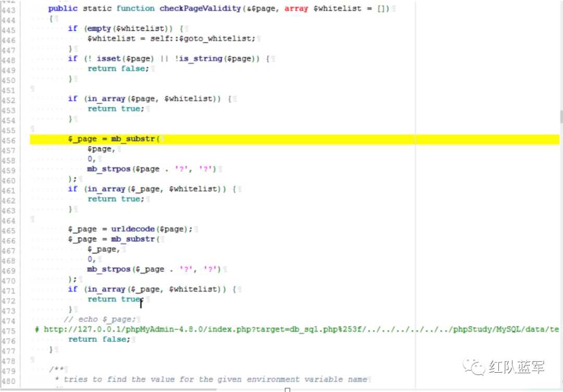The width and height of the screenshot is (563, 392).
Task: Click 'mb_strpos($page' on line 459
Action: 123,169
